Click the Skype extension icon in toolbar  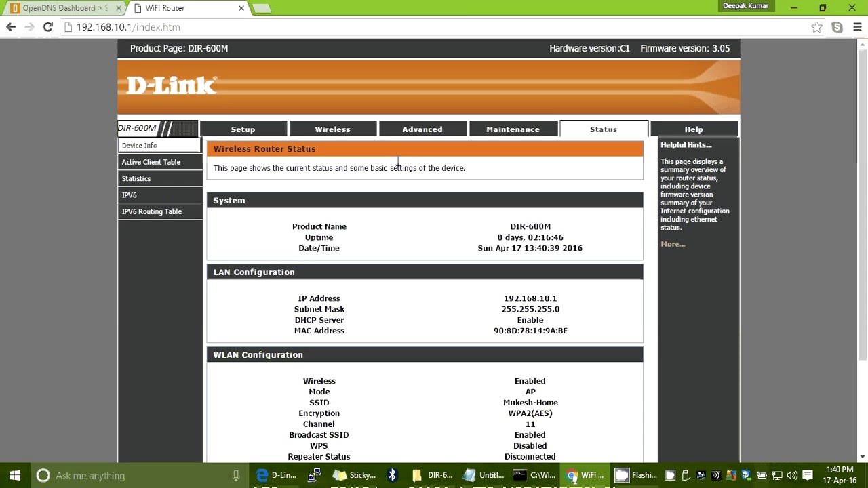click(x=837, y=27)
